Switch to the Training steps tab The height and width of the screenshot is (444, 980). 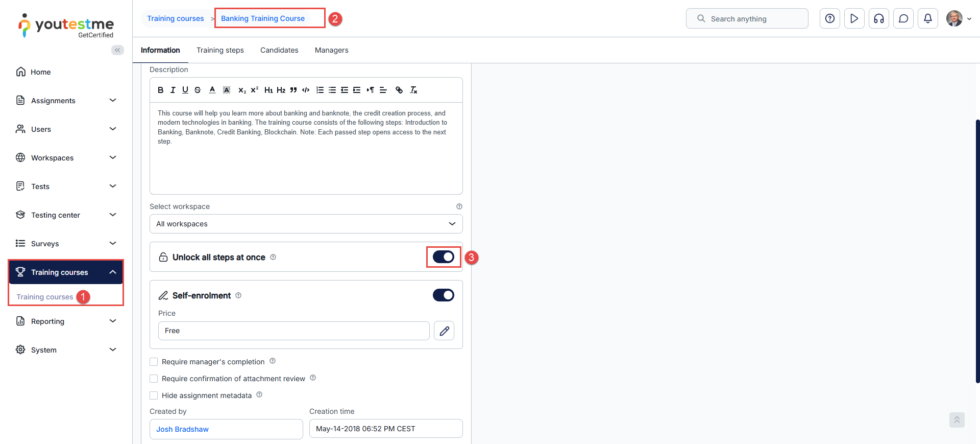pyautogui.click(x=220, y=50)
